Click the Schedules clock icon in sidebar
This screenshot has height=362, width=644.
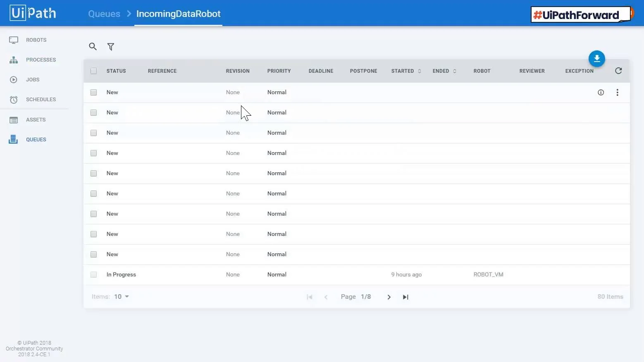click(x=14, y=100)
